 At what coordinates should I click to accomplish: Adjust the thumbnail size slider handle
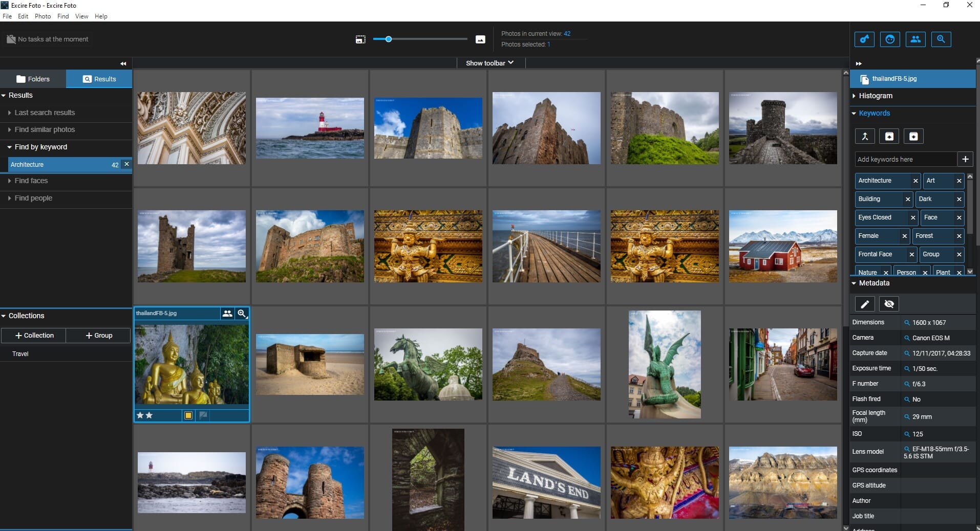point(389,39)
